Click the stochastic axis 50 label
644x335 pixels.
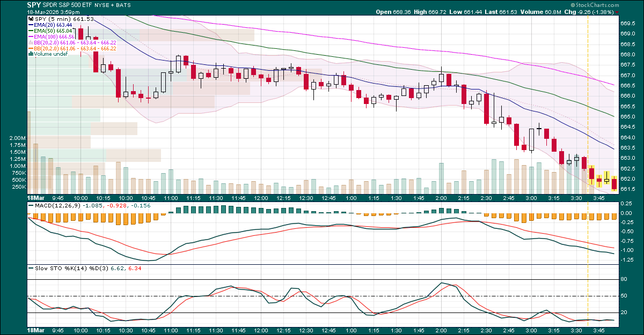[x=624, y=296]
